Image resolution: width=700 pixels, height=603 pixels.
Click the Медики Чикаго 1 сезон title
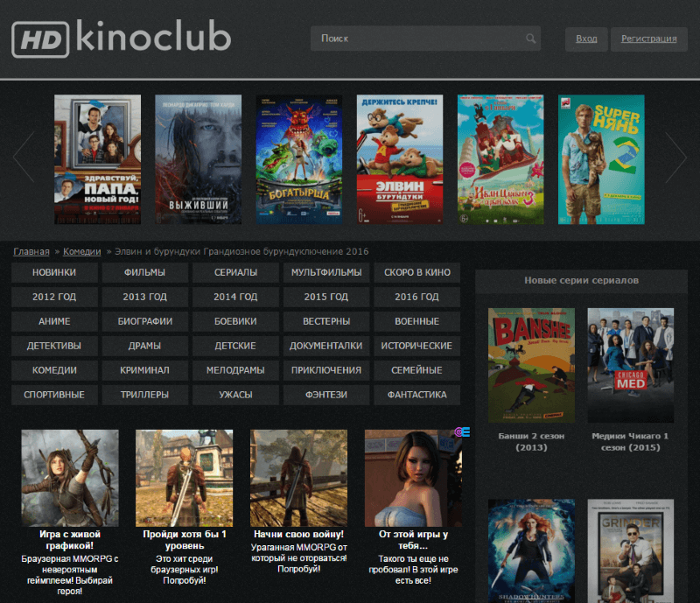(x=630, y=442)
